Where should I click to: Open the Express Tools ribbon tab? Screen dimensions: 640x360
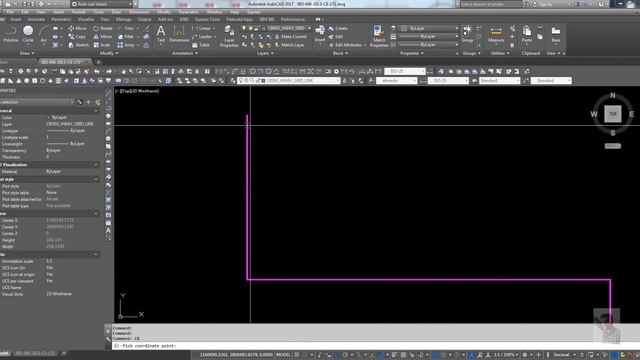207,19
